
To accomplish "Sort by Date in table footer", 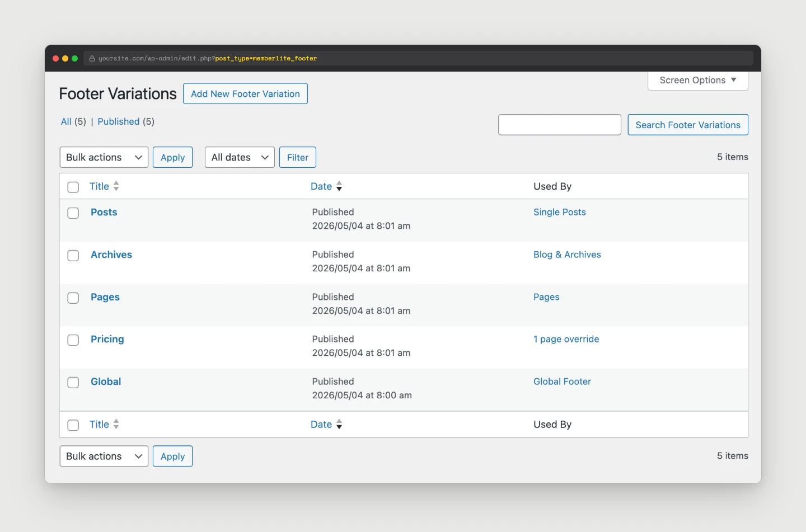I will coord(321,425).
